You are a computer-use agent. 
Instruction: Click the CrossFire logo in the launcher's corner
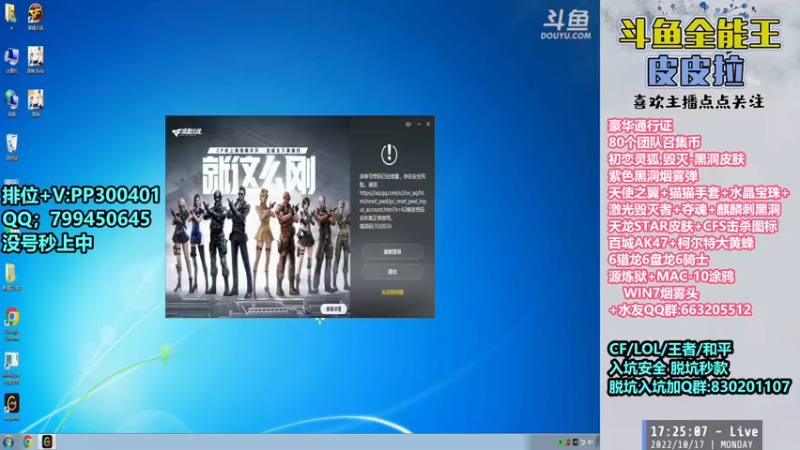click(x=187, y=132)
